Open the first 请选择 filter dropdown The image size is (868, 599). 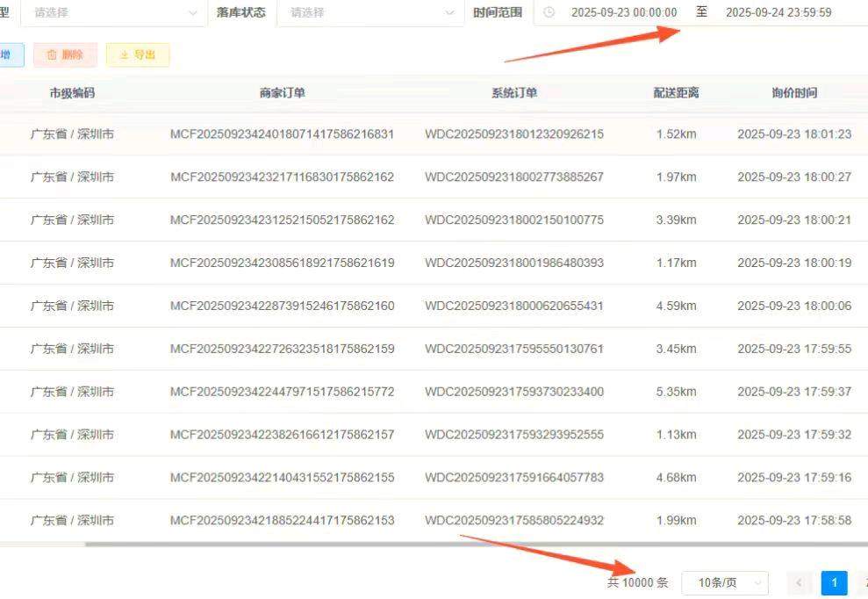point(114,12)
